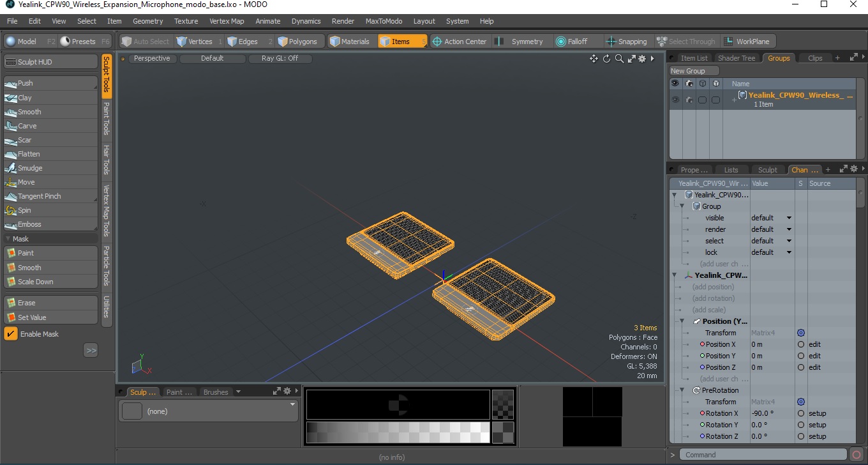This screenshot has height=465, width=868.
Task: Click the grayscale gradient swatch strip
Action: coord(398,432)
